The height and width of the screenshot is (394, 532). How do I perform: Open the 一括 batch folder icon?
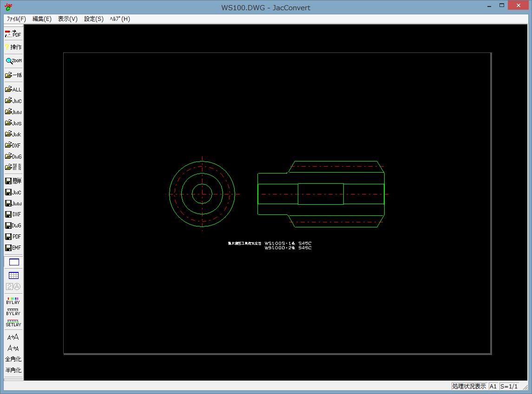pyautogui.click(x=13, y=75)
